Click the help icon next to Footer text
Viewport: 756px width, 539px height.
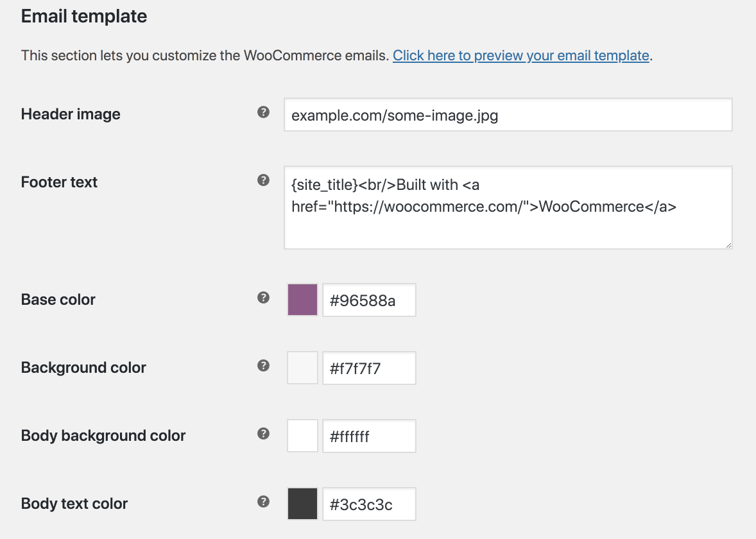(263, 180)
